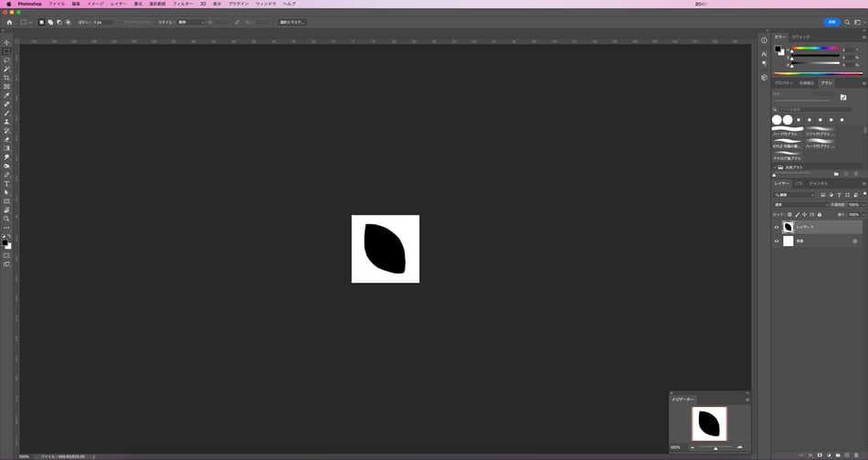Screen dimensions: 868x460
Task: Select the Gradient tool
Action: click(6, 148)
